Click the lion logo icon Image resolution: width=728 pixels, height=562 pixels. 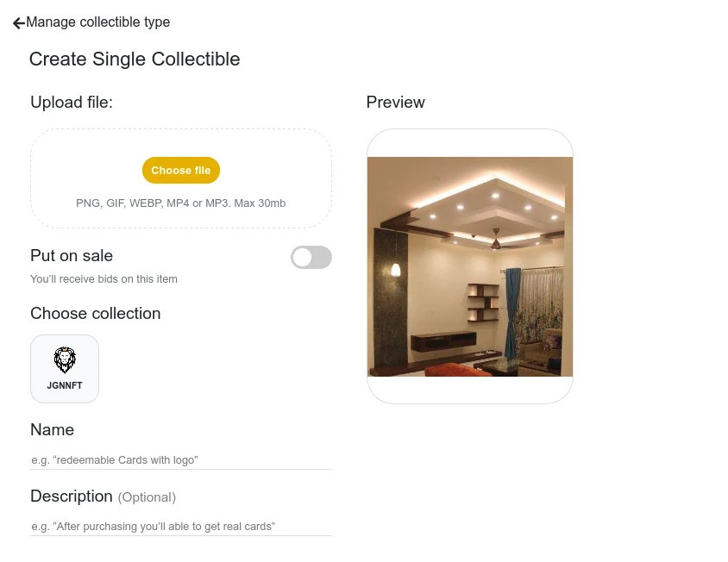point(65,359)
